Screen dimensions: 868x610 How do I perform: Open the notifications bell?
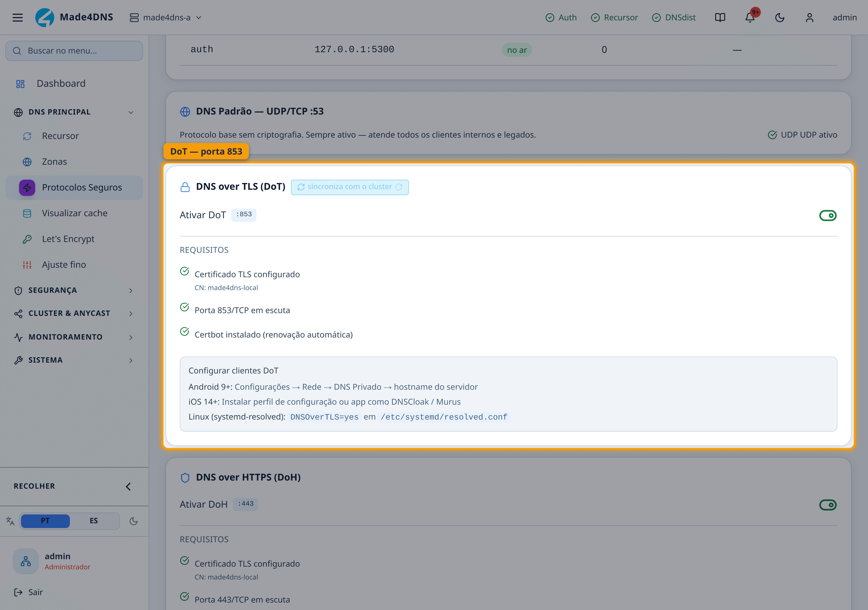coord(750,17)
